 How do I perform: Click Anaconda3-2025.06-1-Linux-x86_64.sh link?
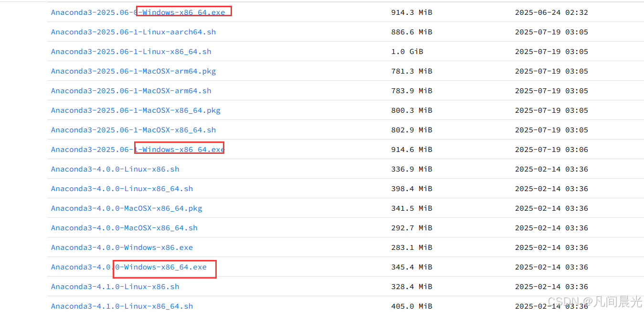[131, 52]
